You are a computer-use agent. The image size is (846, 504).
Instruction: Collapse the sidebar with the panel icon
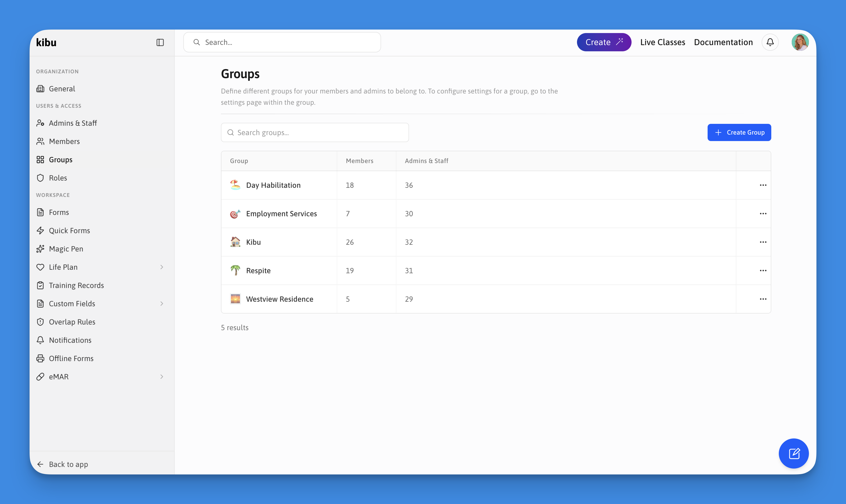pyautogui.click(x=160, y=42)
